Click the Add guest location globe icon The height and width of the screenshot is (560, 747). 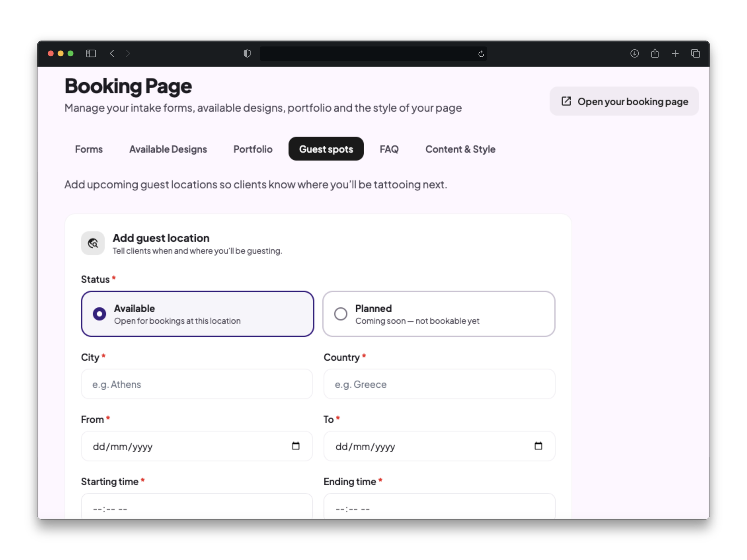pyautogui.click(x=93, y=243)
